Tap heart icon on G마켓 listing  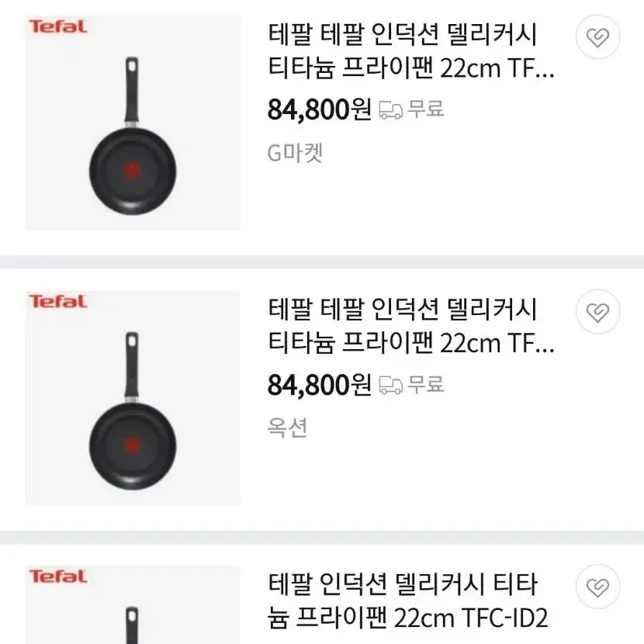(597, 37)
